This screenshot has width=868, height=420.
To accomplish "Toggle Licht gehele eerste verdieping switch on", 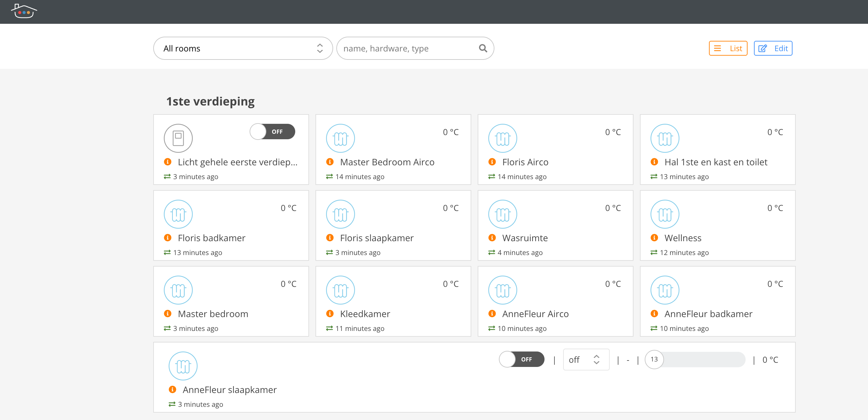I will [x=272, y=132].
